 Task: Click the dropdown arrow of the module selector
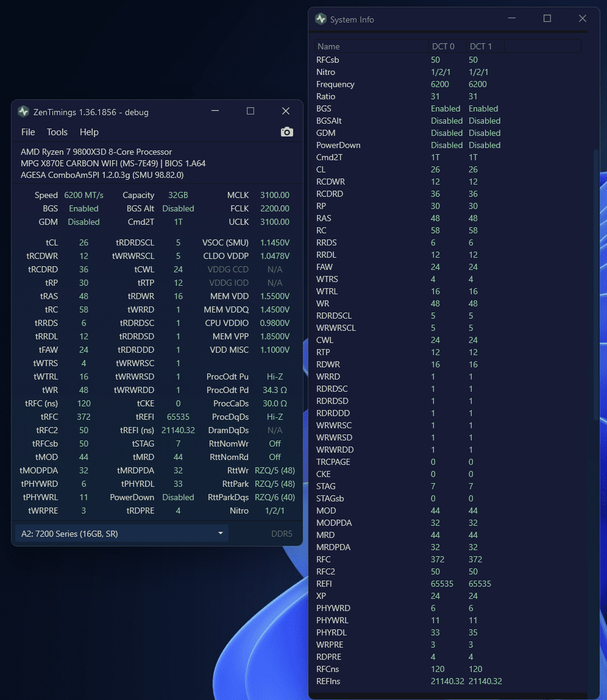(x=220, y=534)
